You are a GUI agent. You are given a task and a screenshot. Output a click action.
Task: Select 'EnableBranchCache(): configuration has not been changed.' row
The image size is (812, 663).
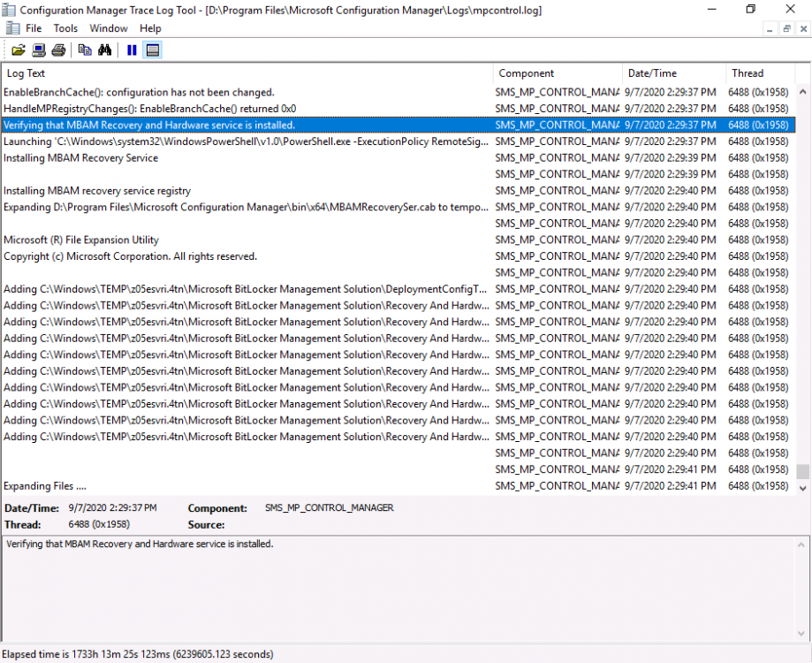tap(398, 92)
